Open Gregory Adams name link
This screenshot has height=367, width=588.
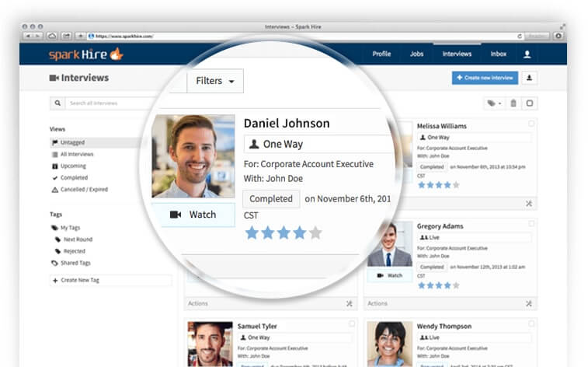(x=440, y=226)
